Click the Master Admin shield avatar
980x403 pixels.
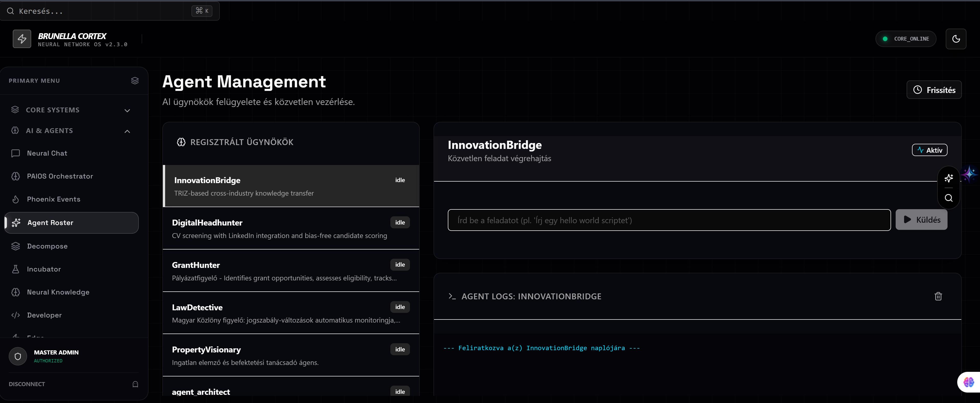18,356
